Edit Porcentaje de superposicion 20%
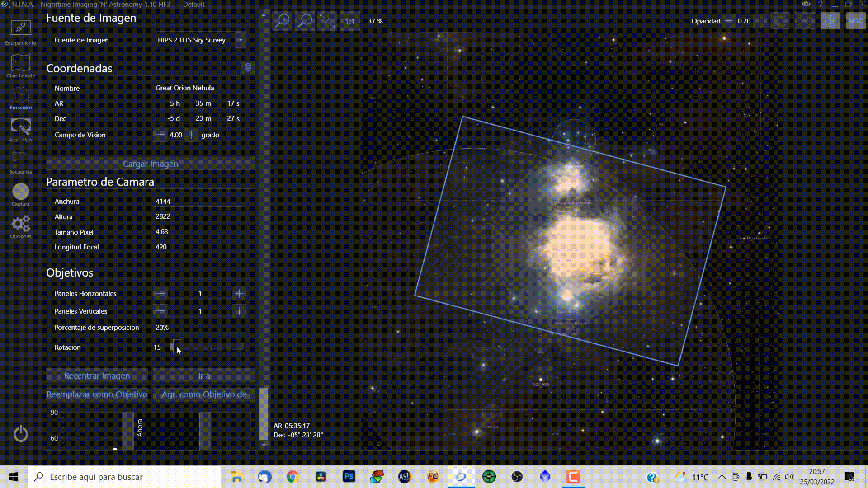This screenshot has height=488, width=868. tap(200, 328)
